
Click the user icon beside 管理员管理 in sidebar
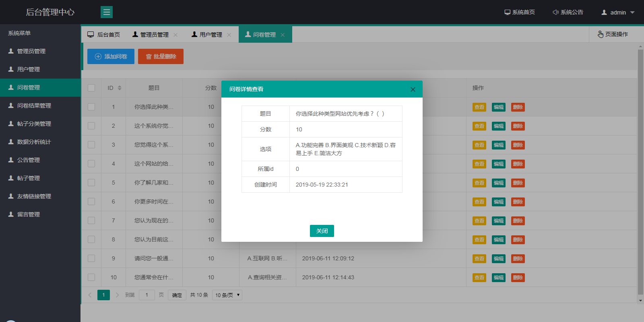pos(11,51)
